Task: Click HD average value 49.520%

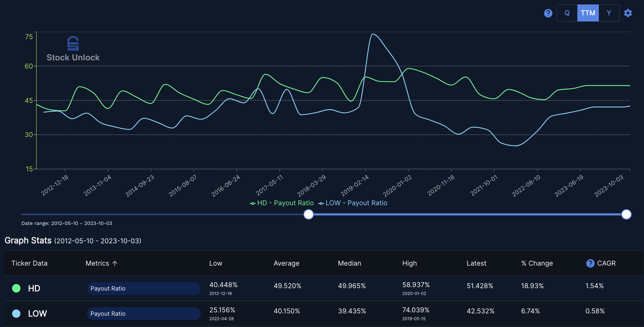Action: coord(287,286)
